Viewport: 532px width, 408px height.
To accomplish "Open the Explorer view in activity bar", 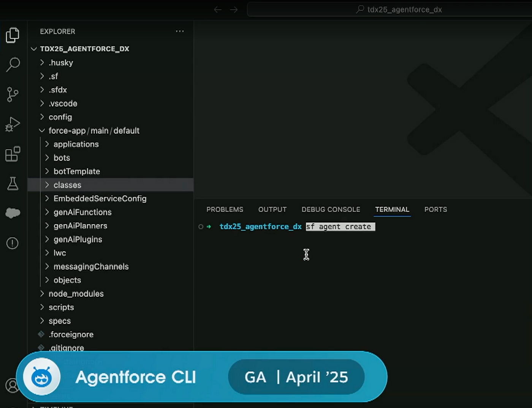I will pyautogui.click(x=13, y=35).
